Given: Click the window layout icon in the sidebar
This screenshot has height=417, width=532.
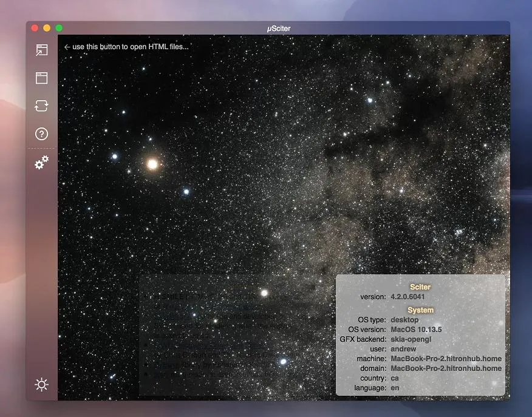Looking at the screenshot, I should [42, 78].
